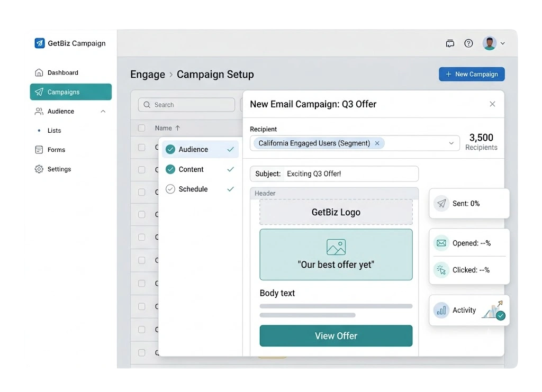
Task: Click the image placeholder in the offer block
Action: click(336, 247)
